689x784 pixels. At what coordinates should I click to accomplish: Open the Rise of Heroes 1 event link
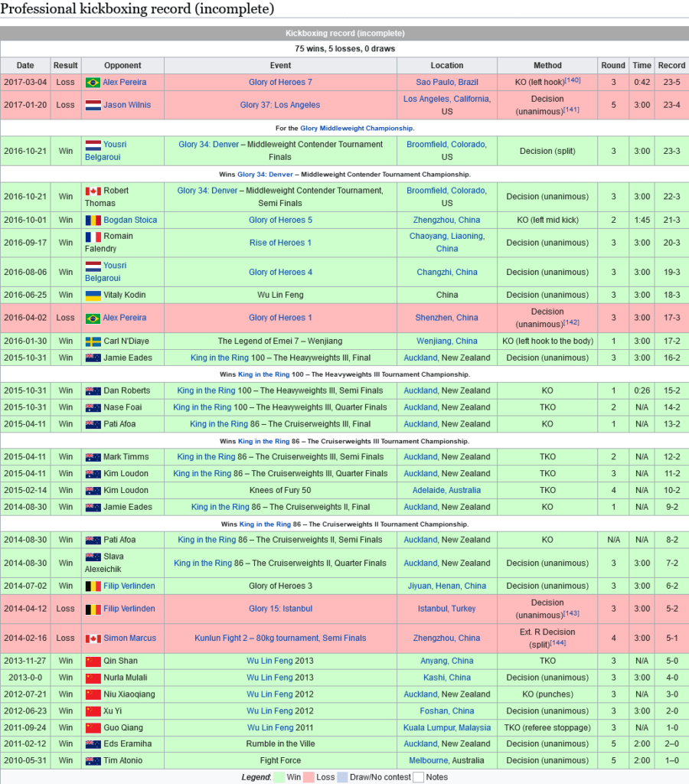pyautogui.click(x=280, y=243)
